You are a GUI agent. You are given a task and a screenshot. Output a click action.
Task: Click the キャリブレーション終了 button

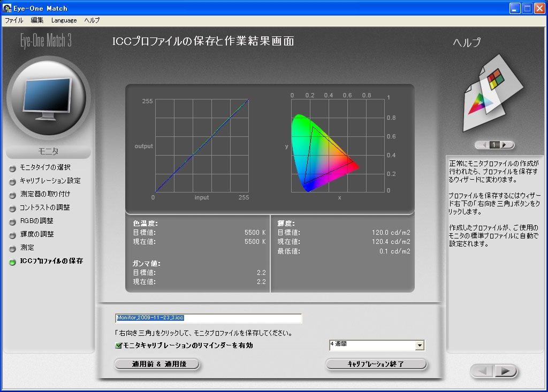pyautogui.click(x=376, y=364)
